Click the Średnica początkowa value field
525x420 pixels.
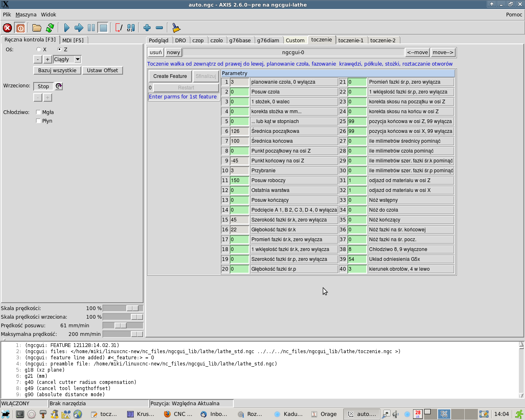pos(240,131)
